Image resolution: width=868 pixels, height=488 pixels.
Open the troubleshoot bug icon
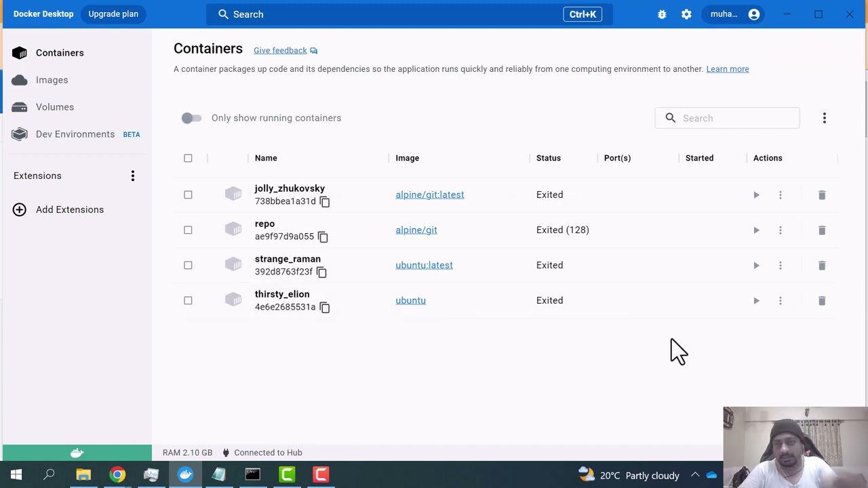662,14
